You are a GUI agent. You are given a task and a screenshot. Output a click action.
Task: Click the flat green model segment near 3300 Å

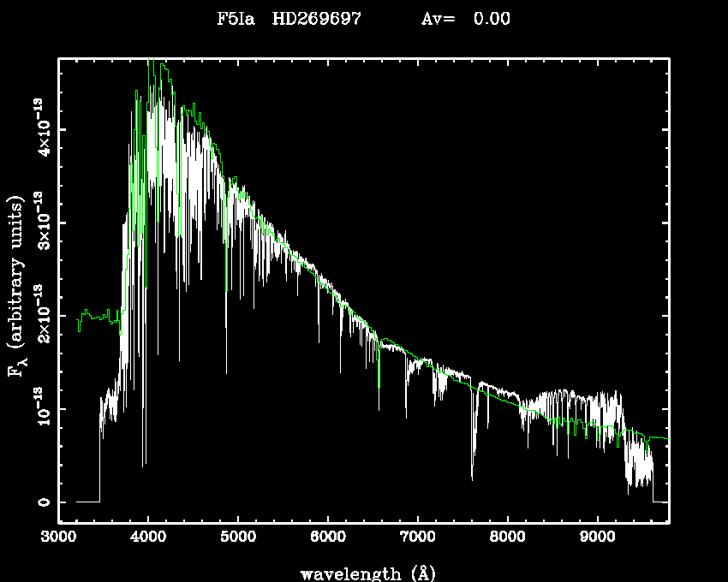pyautogui.click(x=94, y=316)
